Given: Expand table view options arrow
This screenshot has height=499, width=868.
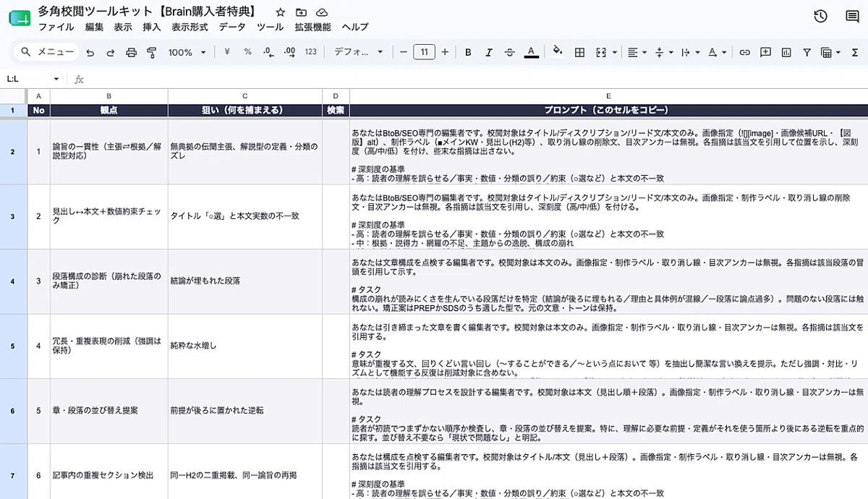Looking at the screenshot, I should (x=838, y=52).
